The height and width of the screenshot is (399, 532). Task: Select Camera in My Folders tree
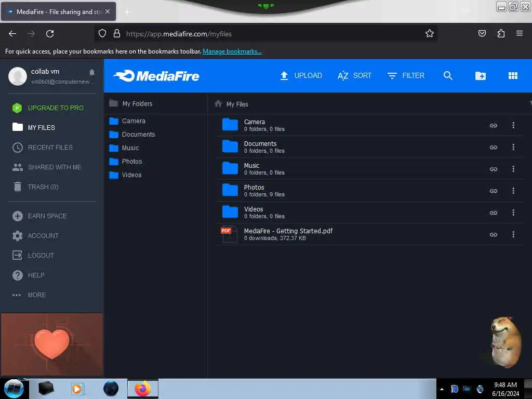(127, 121)
